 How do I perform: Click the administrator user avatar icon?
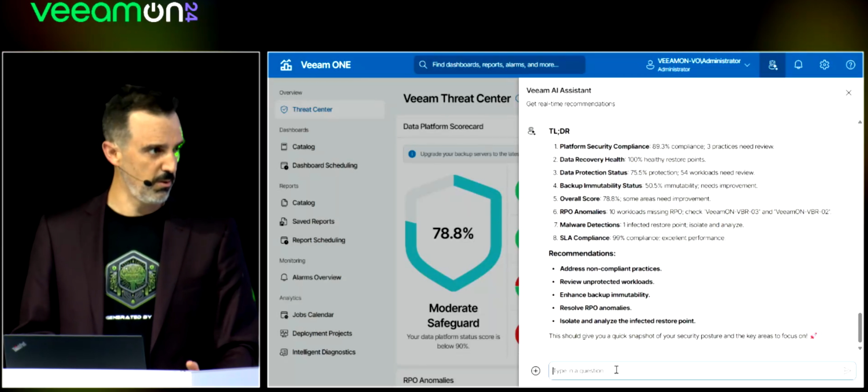(x=650, y=65)
